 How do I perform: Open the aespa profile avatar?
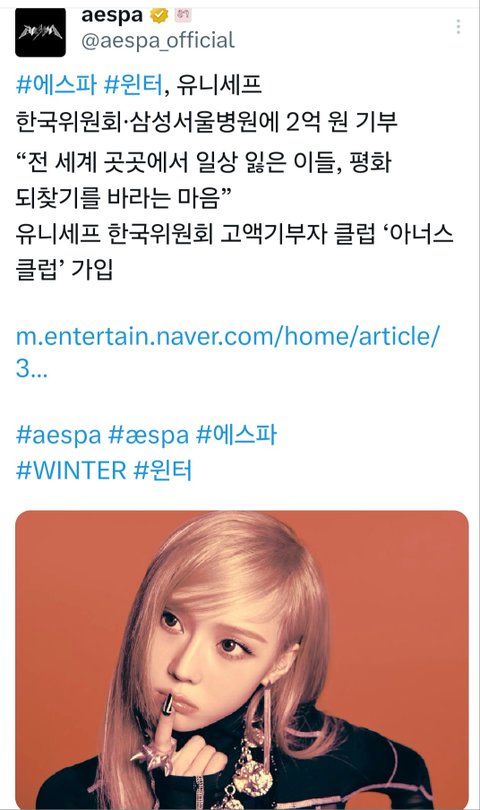(40, 32)
